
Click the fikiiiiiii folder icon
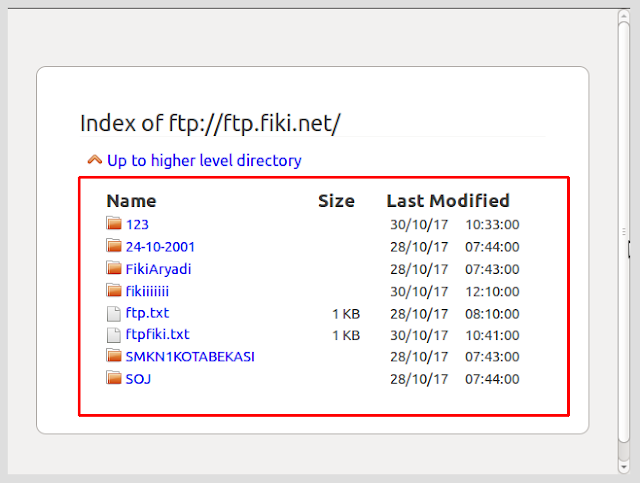[x=114, y=291]
